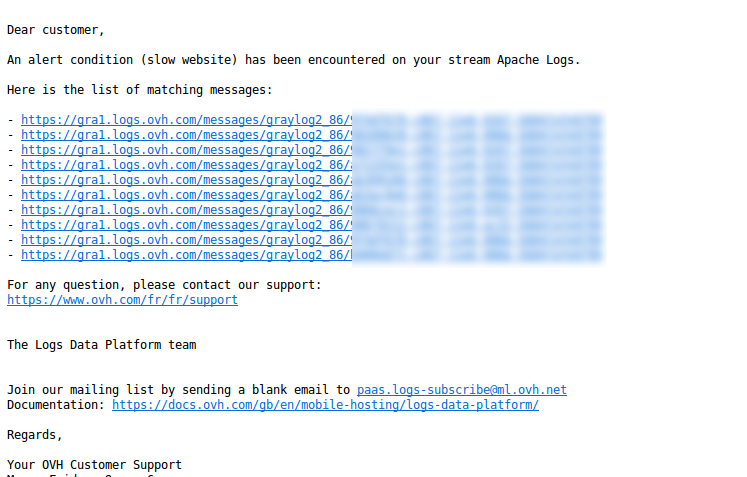Click the "The Logs Data Platform team" signature
Screen dimensions: 747x477
[101, 345]
